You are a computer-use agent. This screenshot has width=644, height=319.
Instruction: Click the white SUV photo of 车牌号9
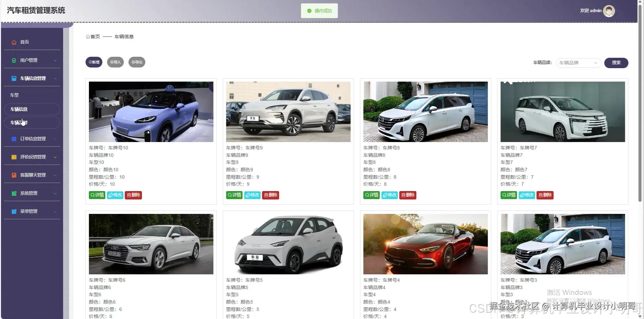[x=288, y=112]
